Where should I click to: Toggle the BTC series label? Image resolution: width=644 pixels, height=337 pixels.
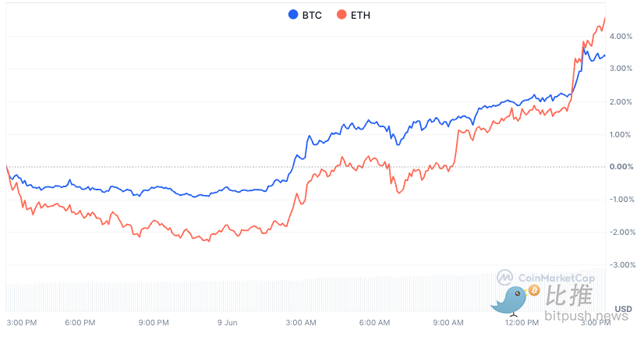click(x=313, y=14)
